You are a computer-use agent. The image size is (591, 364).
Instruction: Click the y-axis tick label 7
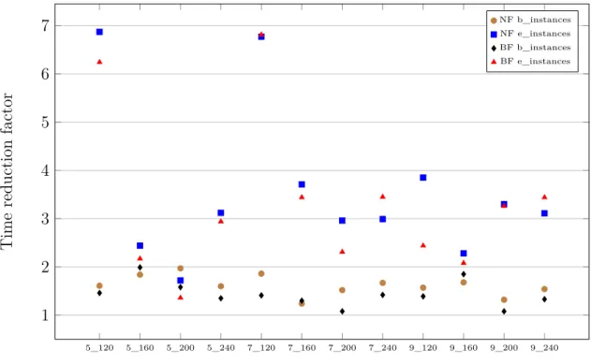[45, 25]
